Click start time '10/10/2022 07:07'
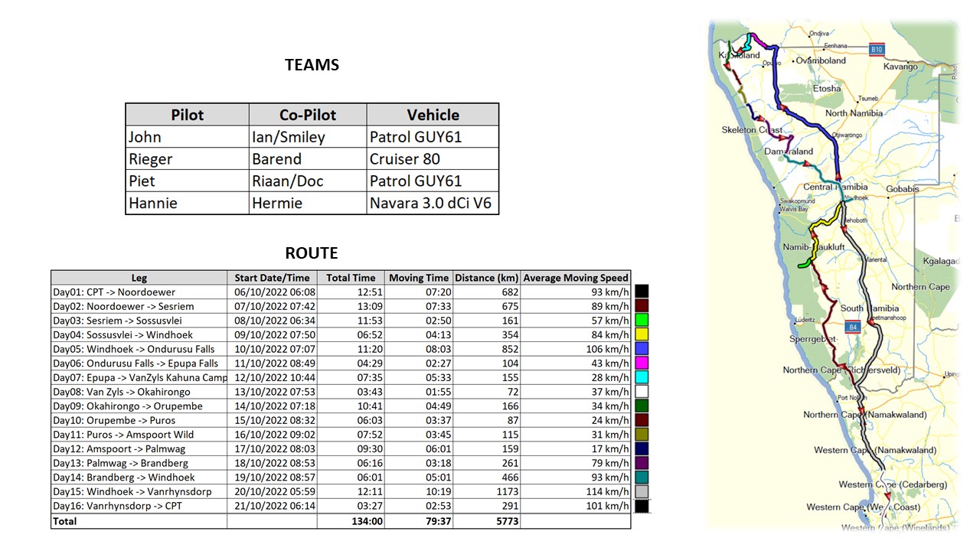The image size is (980, 551). tap(272, 349)
